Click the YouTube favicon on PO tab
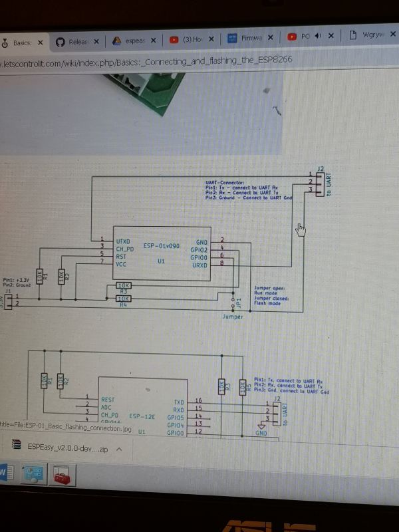399x532 pixels. coord(292,37)
